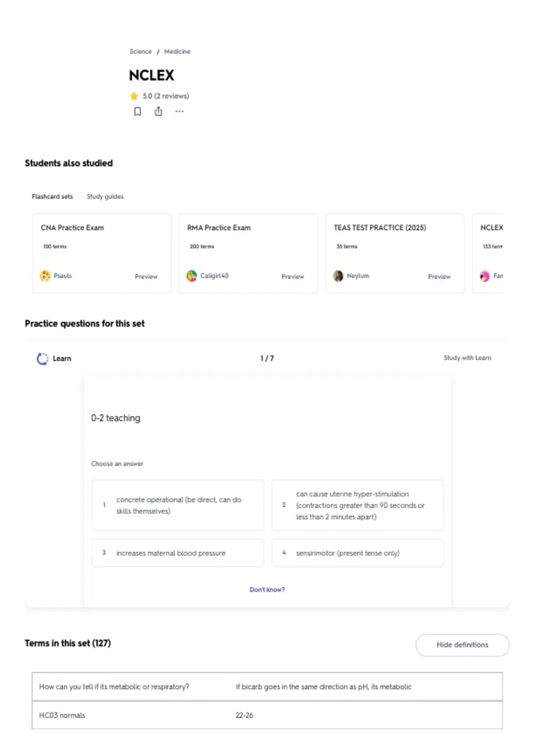Viewport: 534px width, 756px height.
Task: Preview the CNA Practice Exam set
Action: (x=146, y=276)
